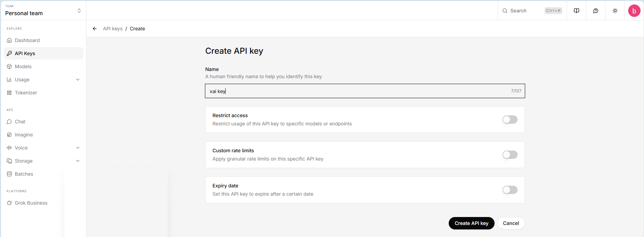Click the Tokenizer grid icon
This screenshot has height=237, width=644.
point(9,93)
